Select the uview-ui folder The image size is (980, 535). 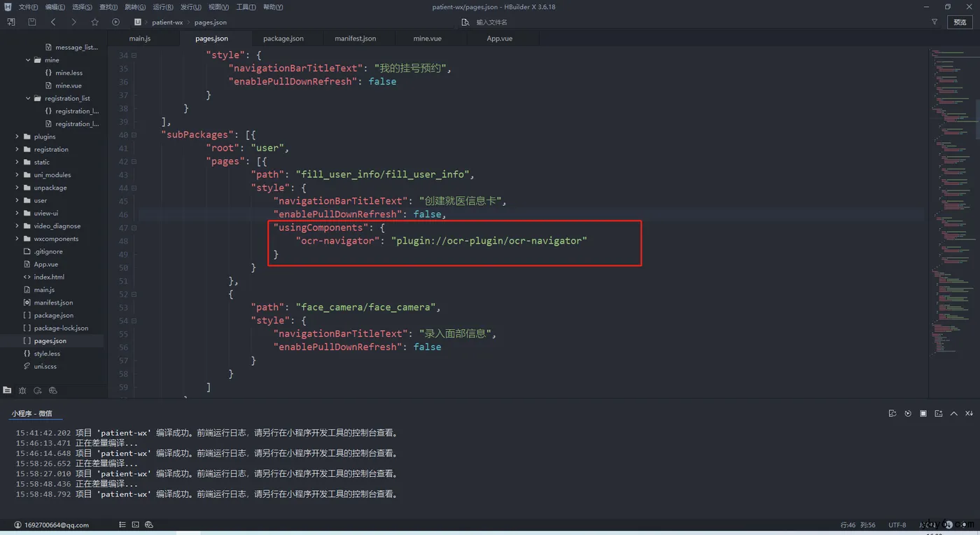click(x=46, y=213)
